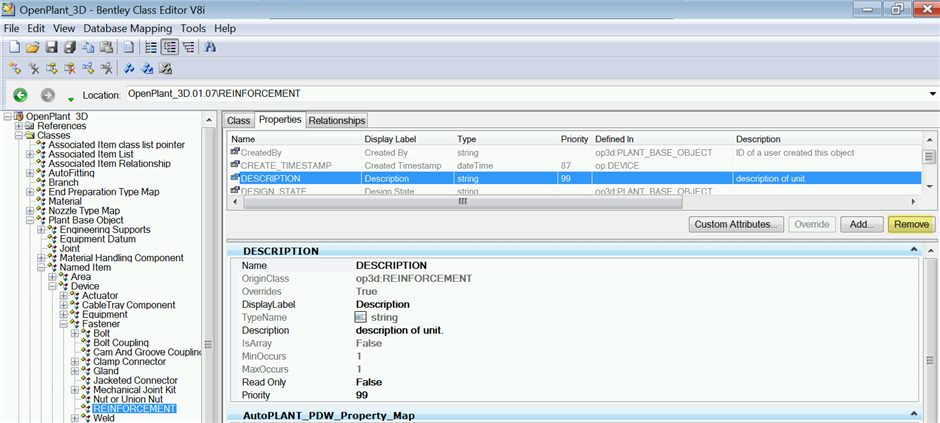Click the property list horizontal scrollbar
This screenshot has height=423, width=940.
(x=463, y=202)
